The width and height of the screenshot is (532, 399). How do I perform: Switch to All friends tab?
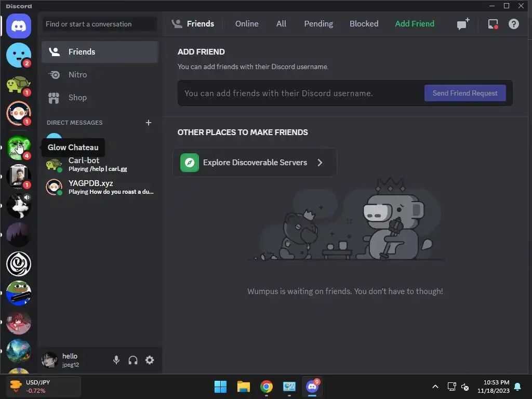coord(281,24)
